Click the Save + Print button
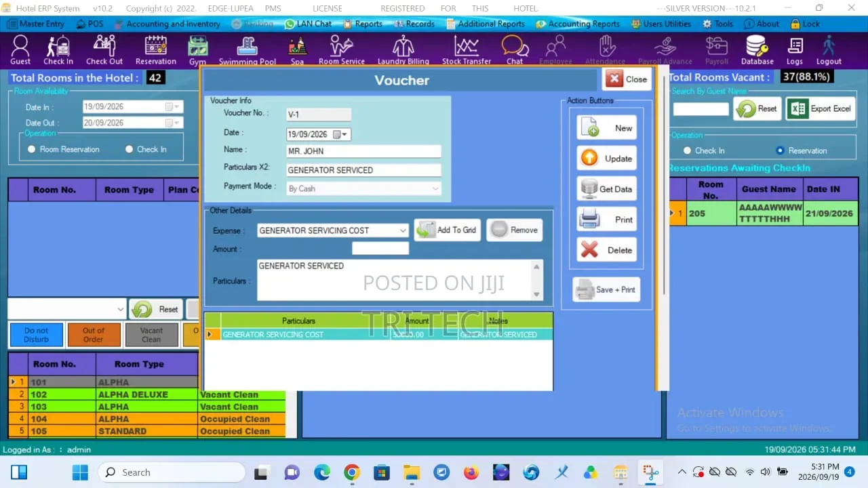Screen dimensions: 868x488 606,289
